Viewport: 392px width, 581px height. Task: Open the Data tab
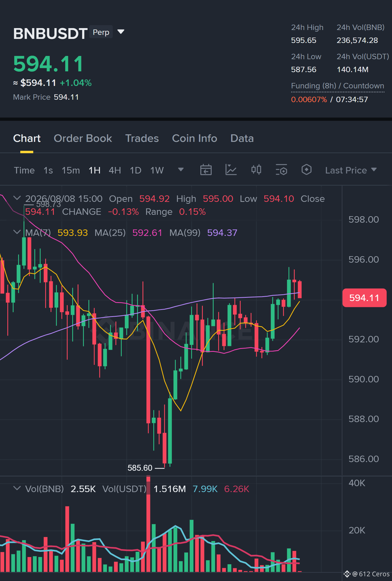point(242,138)
